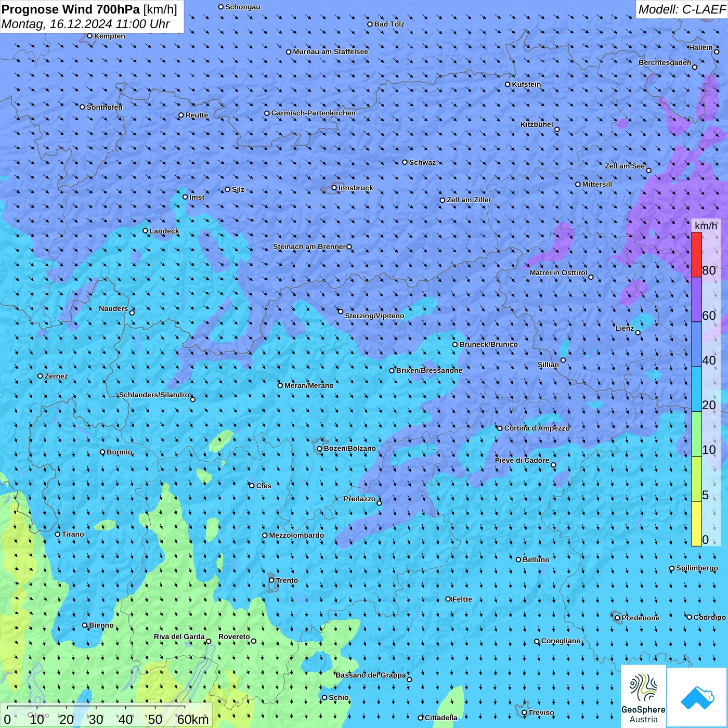Click the 'Matrei in Osttirol' label
This screenshot has height=728, width=728.
[558, 272]
